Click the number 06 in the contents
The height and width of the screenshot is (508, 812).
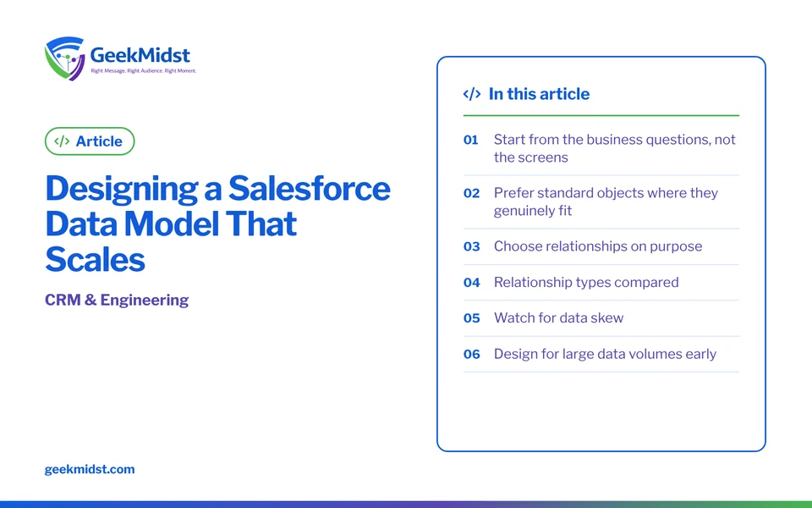(471, 354)
